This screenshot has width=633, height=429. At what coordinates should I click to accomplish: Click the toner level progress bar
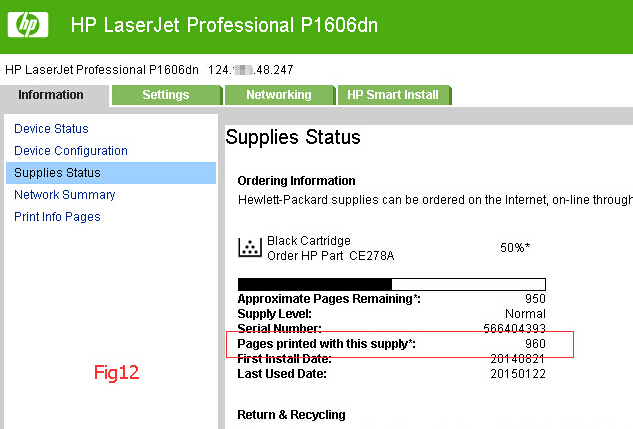392,284
